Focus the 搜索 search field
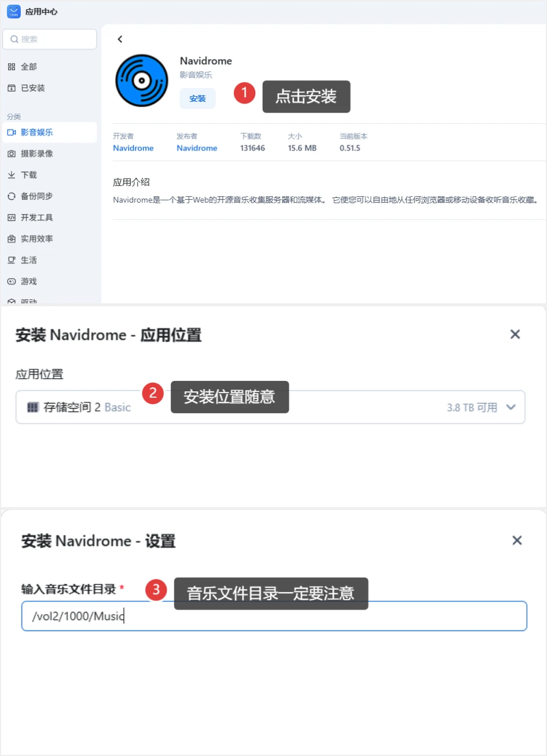The height and width of the screenshot is (756, 547). coord(50,39)
